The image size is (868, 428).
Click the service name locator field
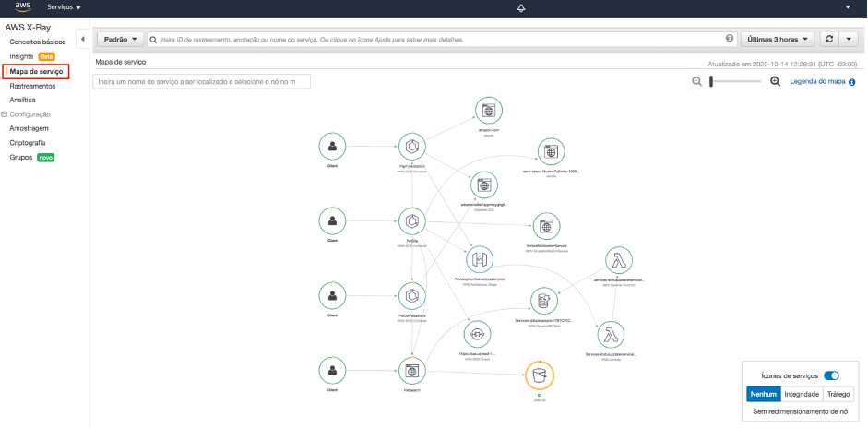[x=201, y=81]
